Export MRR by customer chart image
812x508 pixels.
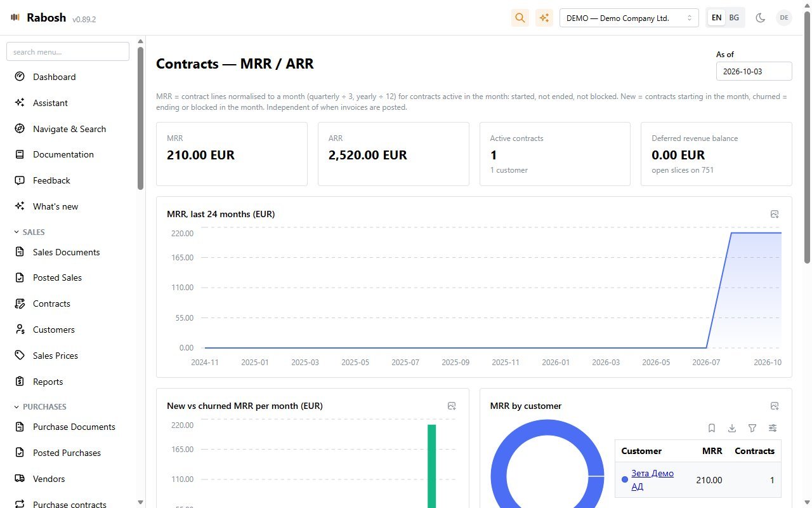(x=775, y=406)
